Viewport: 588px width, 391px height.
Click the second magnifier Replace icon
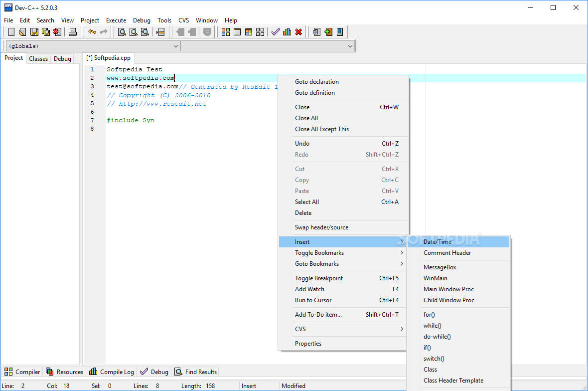134,32
